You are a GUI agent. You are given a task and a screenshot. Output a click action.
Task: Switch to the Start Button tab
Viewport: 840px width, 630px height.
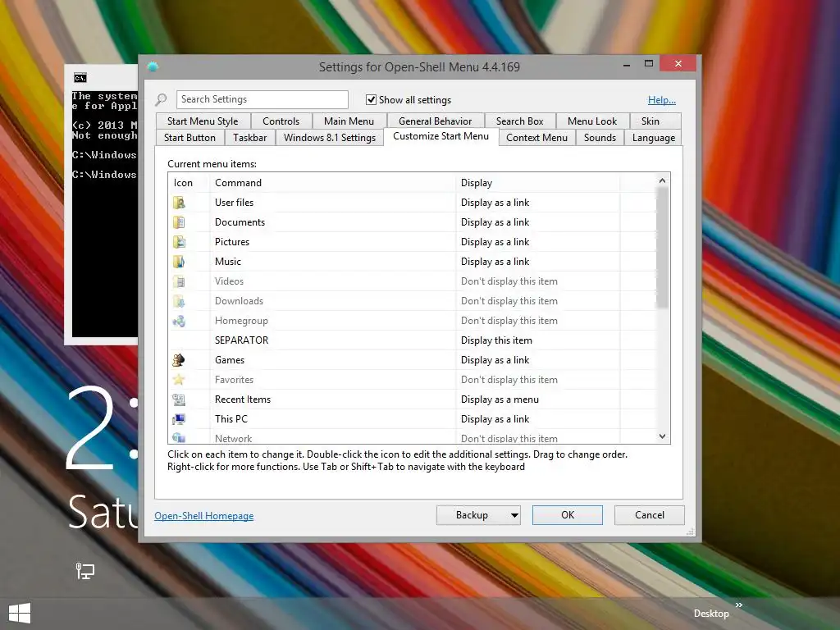[x=189, y=138]
